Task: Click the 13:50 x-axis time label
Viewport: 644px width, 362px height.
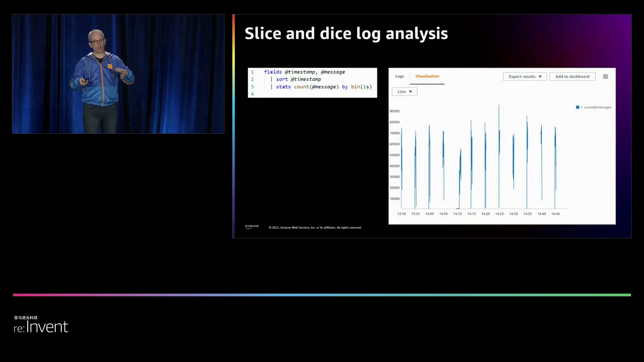Action: tap(401, 214)
